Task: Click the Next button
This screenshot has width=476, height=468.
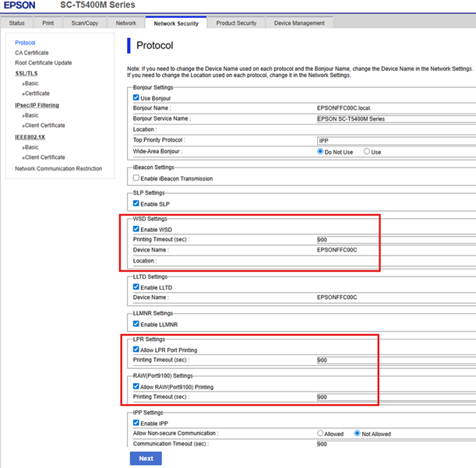Action: pyautogui.click(x=146, y=459)
